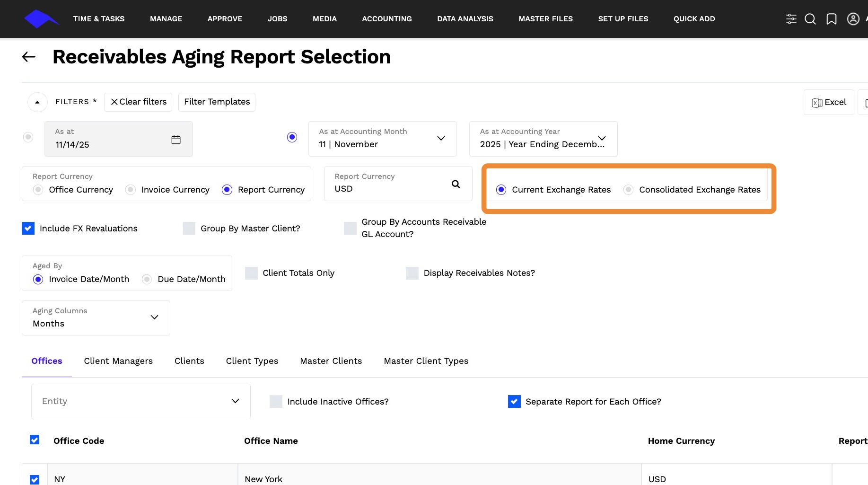Choose the Due Date/Month radio option

pos(147,279)
